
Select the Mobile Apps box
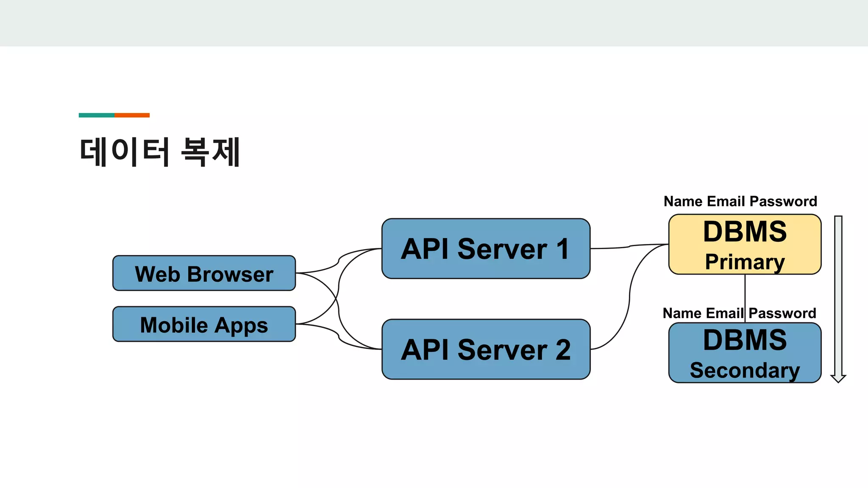pyautogui.click(x=204, y=324)
